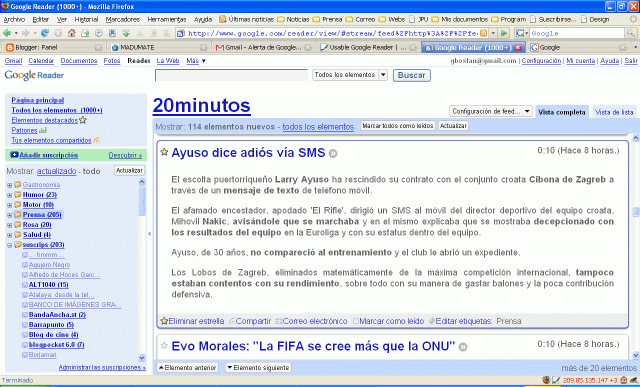Open the Mis documentos bookmark folder

tap(460, 19)
